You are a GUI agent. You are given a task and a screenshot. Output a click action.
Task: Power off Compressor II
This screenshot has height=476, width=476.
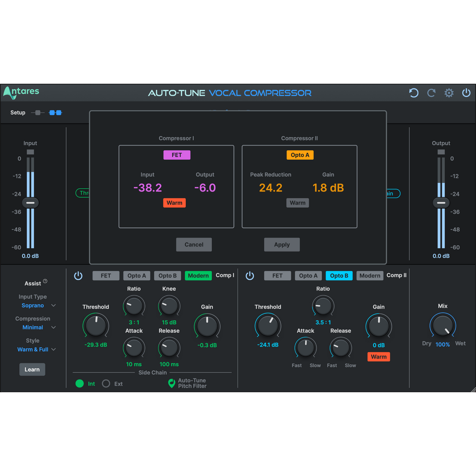250,275
